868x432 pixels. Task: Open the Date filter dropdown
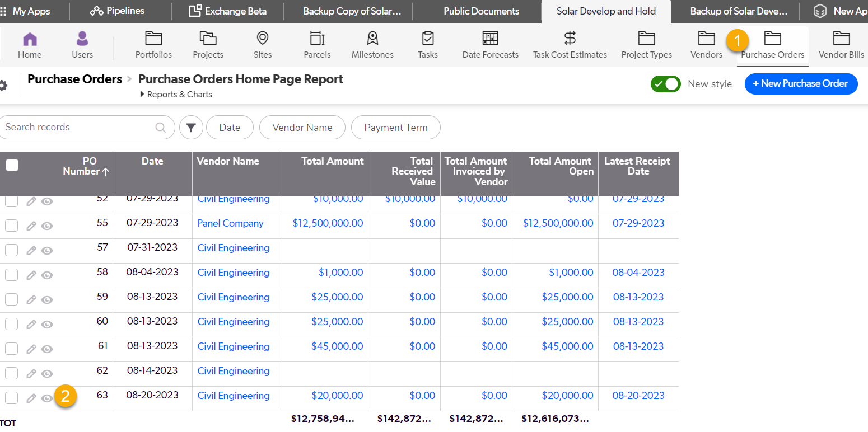pos(230,128)
